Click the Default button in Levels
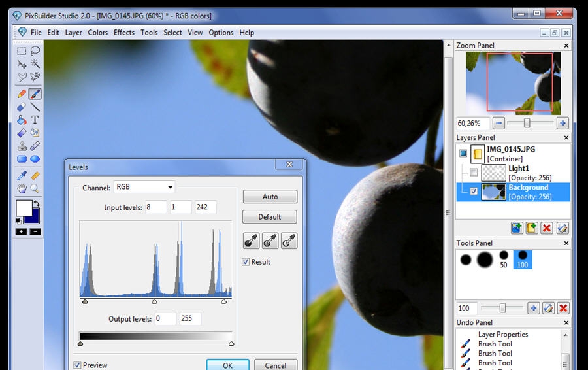The height and width of the screenshot is (370, 588). pos(270,217)
